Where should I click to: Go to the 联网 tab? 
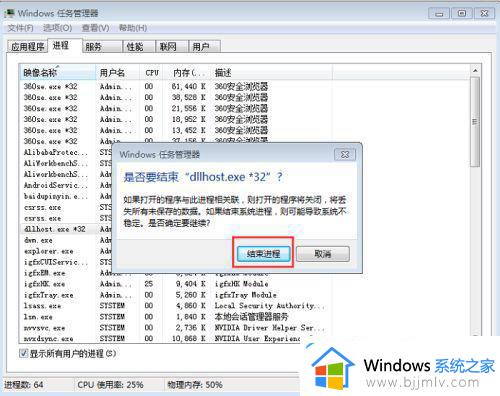tap(172, 47)
